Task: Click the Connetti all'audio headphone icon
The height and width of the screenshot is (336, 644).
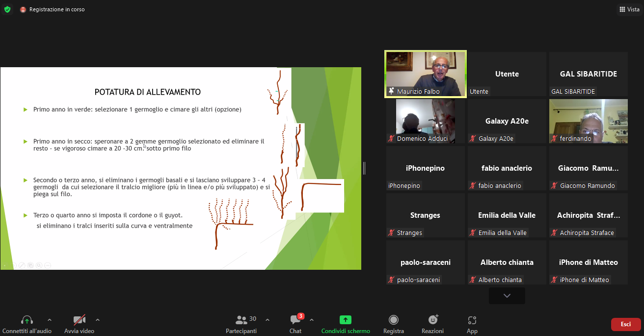Action: point(27,320)
